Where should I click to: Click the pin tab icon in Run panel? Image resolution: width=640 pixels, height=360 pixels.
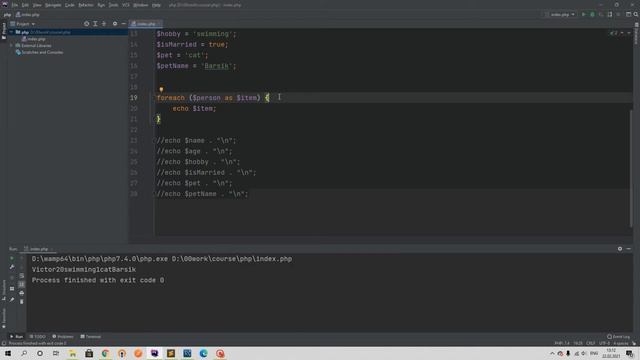[x=12, y=299]
